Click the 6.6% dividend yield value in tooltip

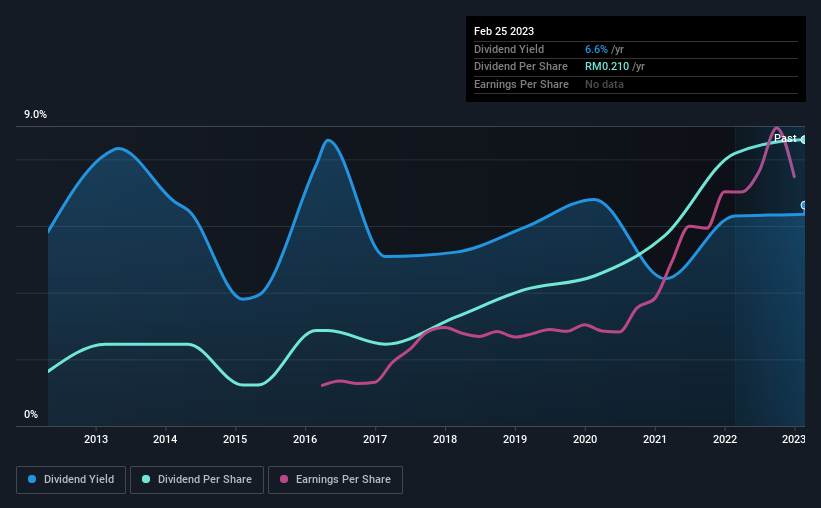pos(596,49)
